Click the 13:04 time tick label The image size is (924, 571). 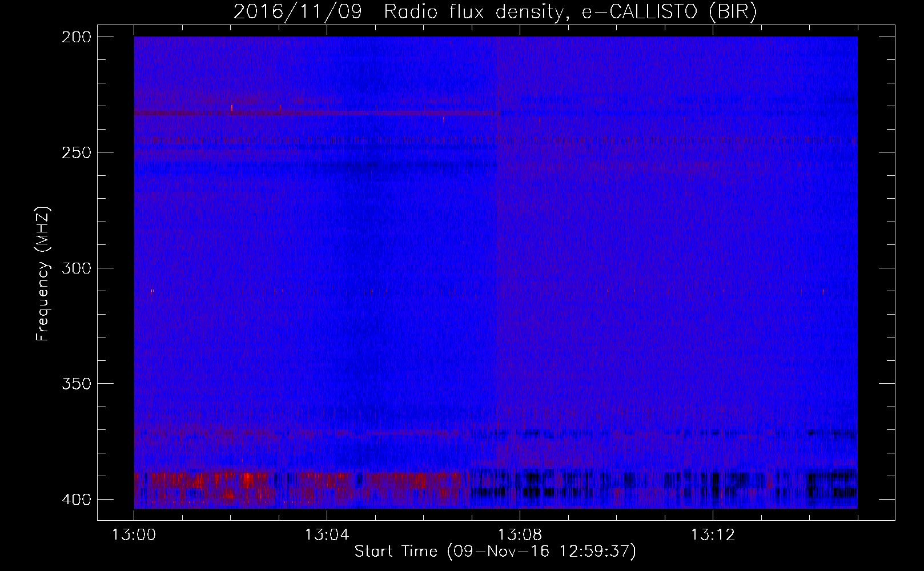click(x=327, y=535)
